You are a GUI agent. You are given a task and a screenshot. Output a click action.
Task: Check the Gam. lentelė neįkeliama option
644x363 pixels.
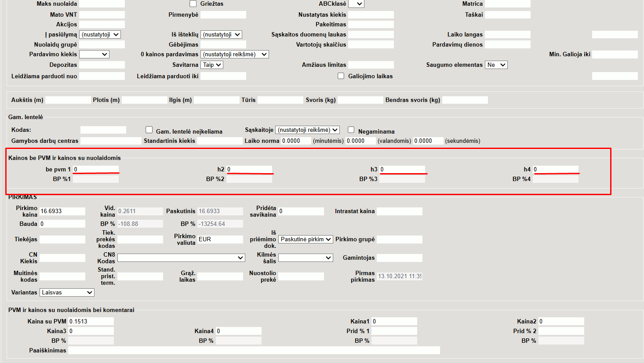(149, 130)
